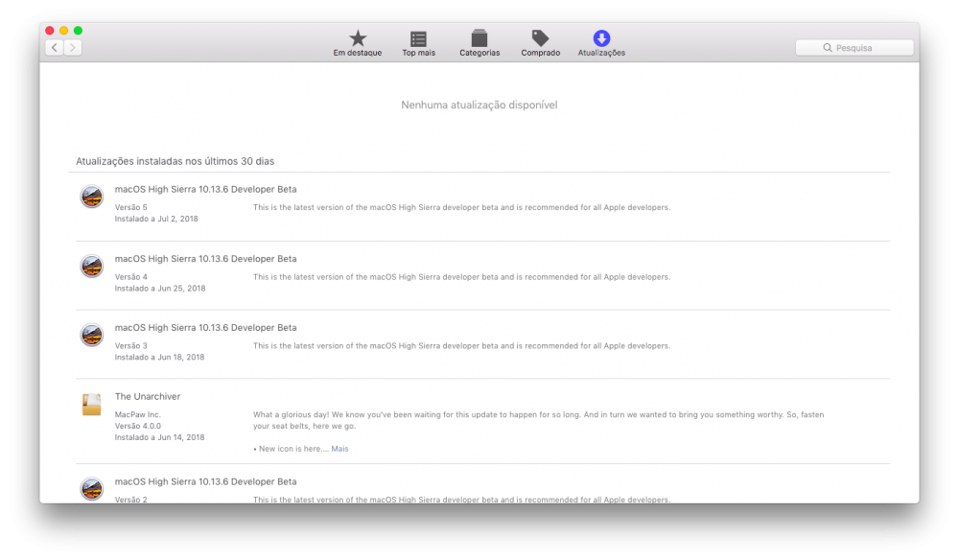The width and height of the screenshot is (959, 560).
Task: Open the macOS title installed Jun 25, 2018
Action: [205, 259]
